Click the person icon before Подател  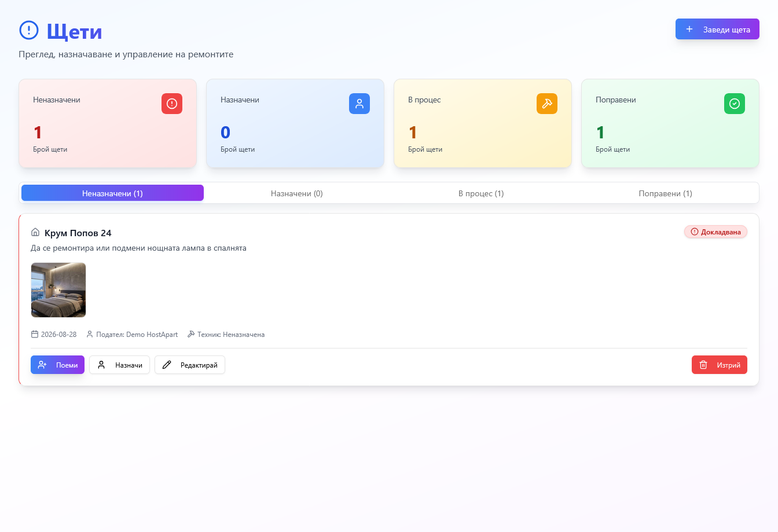[90, 335]
